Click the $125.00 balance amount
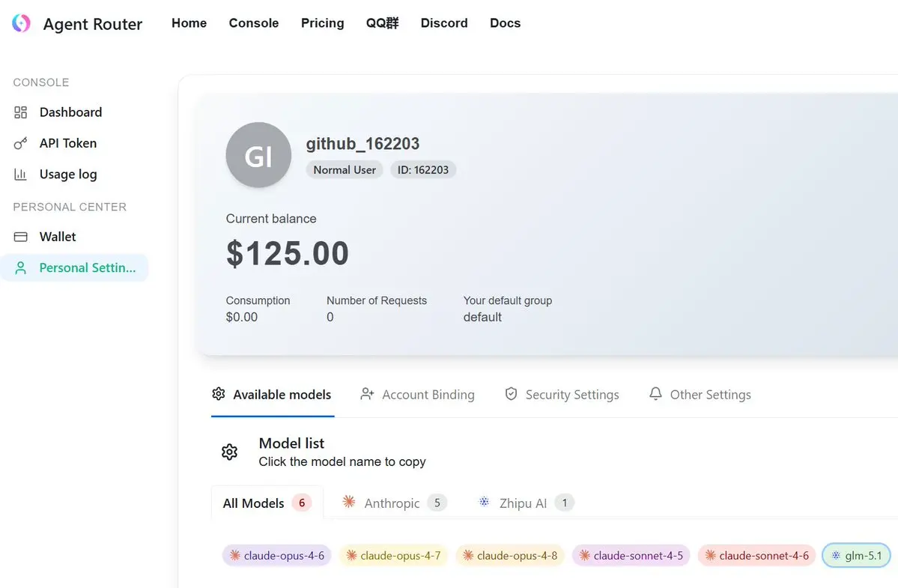Viewport: 898px width, 588px height. coord(288,253)
